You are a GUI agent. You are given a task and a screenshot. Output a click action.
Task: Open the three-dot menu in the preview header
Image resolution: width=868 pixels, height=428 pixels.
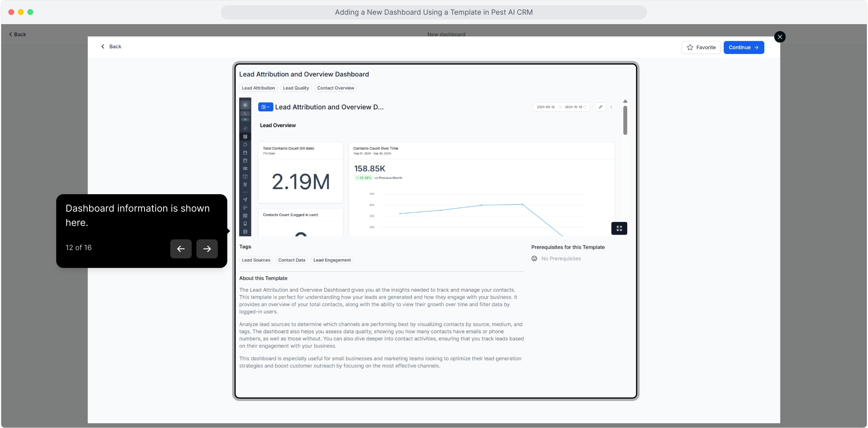(611, 107)
